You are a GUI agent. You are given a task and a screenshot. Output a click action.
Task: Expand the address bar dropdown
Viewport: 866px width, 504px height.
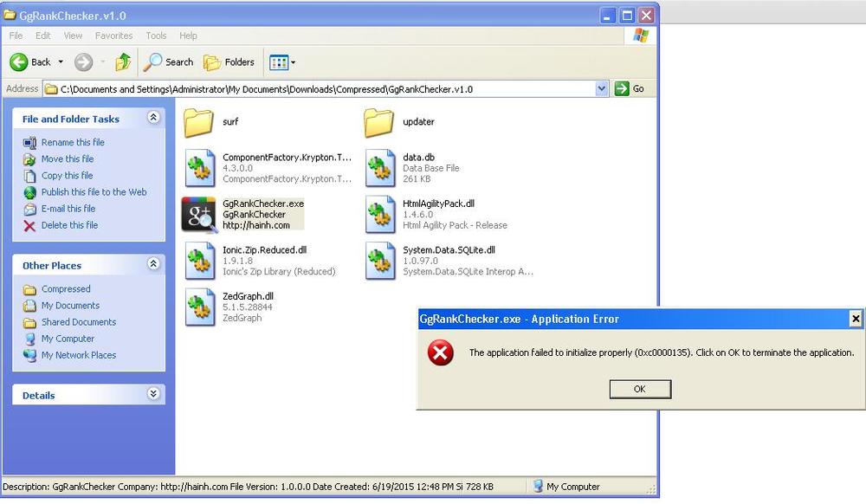[602, 88]
